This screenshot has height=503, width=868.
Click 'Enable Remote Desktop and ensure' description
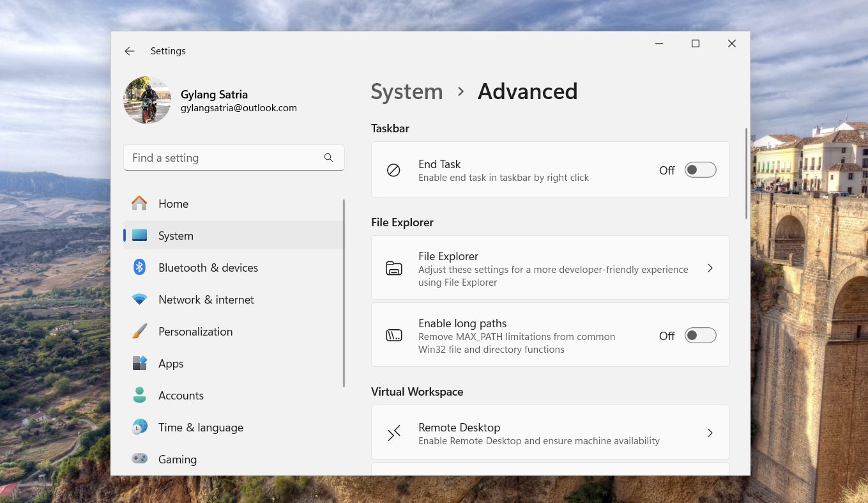(x=539, y=441)
